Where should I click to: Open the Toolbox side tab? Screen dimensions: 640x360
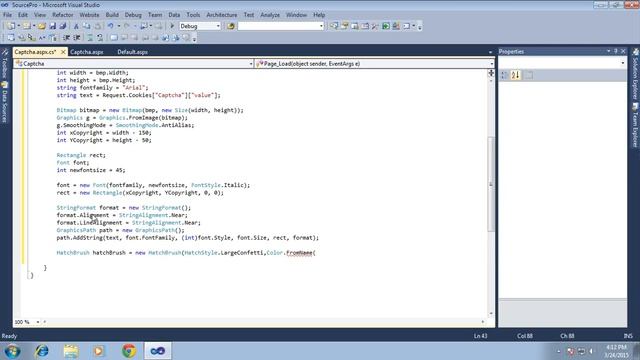tap(4, 64)
